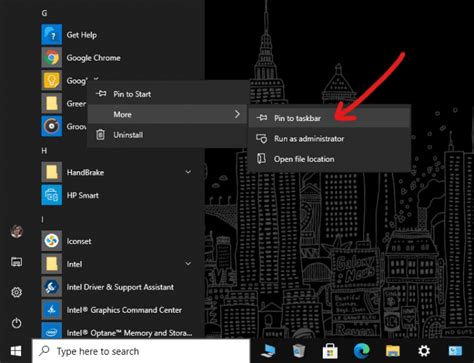
Task: Open the Get Help app icon
Action: pyautogui.click(x=52, y=34)
